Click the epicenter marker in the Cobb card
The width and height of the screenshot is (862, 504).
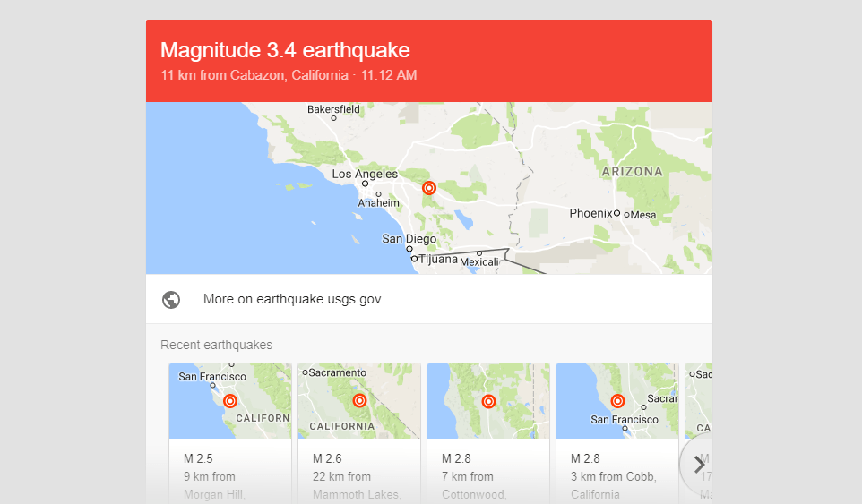click(x=617, y=401)
